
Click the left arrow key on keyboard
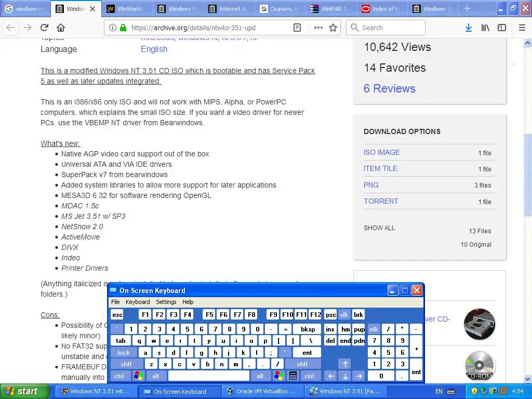pyautogui.click(x=331, y=376)
